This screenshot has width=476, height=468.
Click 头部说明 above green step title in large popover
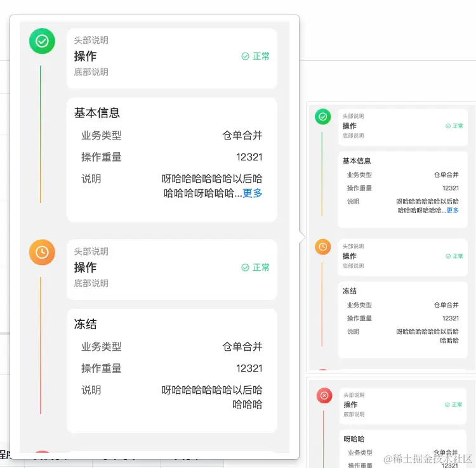91,40
